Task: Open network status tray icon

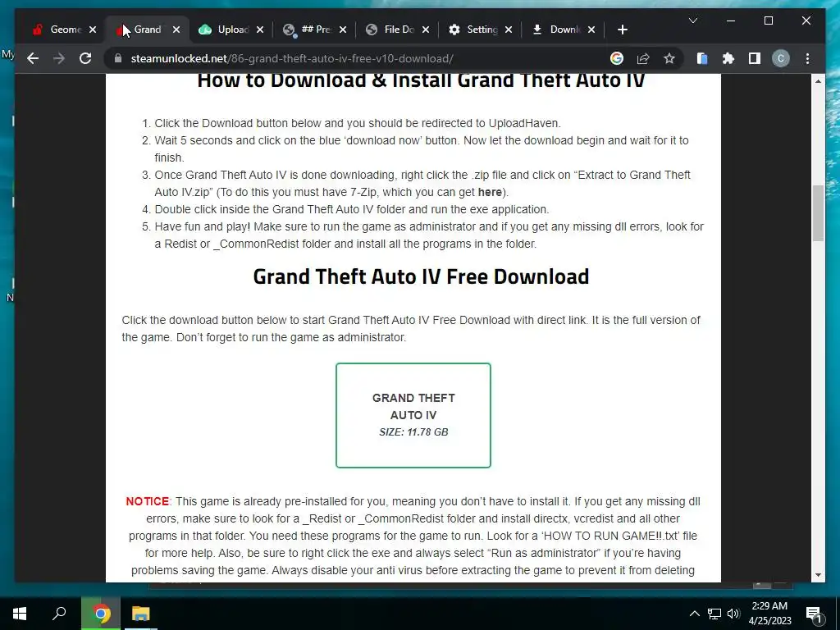Action: tap(714, 614)
